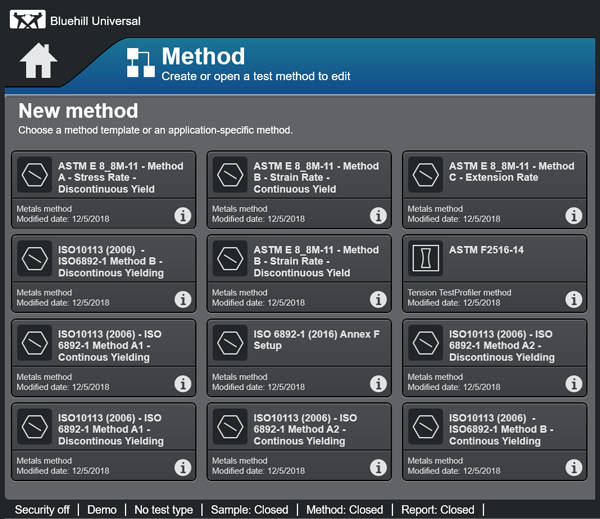Click hexagon icon of Annex F Setup

coord(230,343)
